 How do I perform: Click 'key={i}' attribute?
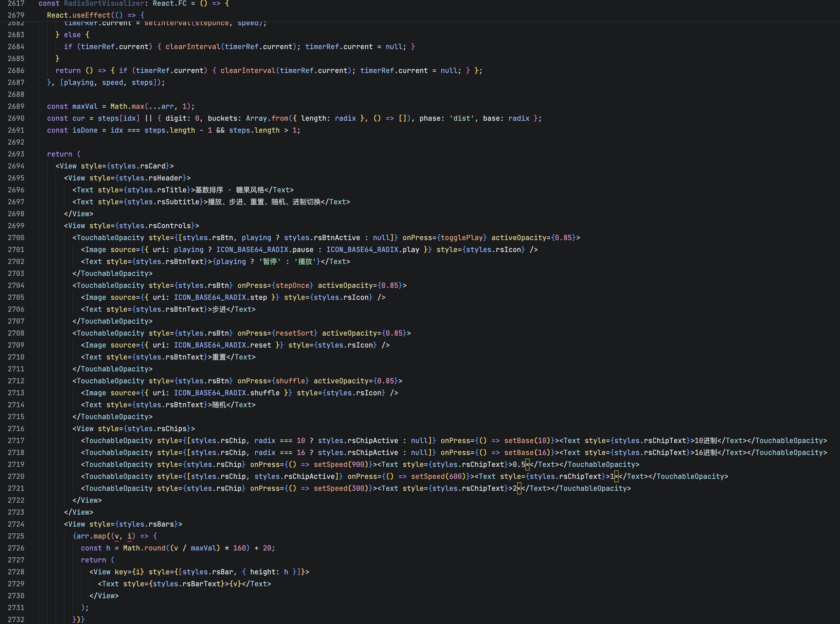(129, 572)
